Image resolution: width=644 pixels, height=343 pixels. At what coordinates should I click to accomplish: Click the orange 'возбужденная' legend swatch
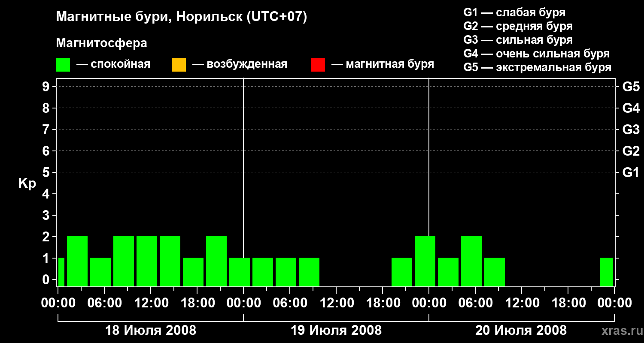pyautogui.click(x=179, y=65)
